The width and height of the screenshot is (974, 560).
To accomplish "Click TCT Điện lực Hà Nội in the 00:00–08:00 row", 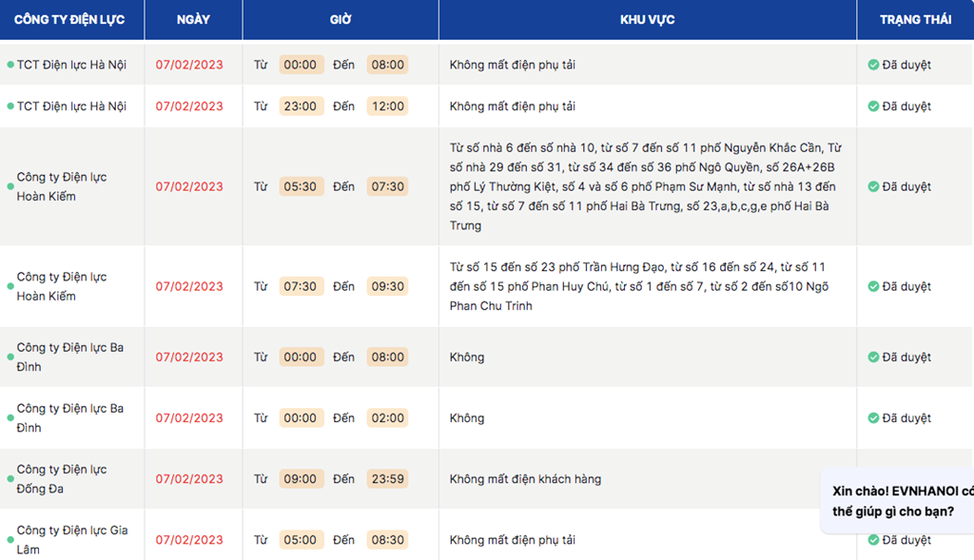I will click(71, 65).
